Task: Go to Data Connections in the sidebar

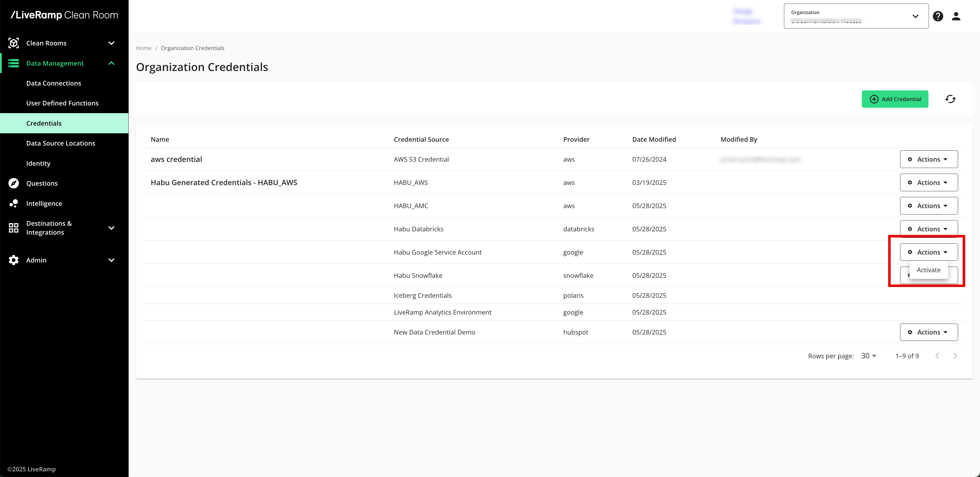Action: coord(54,83)
